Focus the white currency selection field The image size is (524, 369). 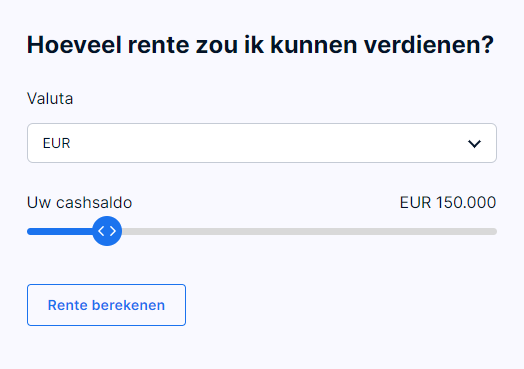coord(262,143)
